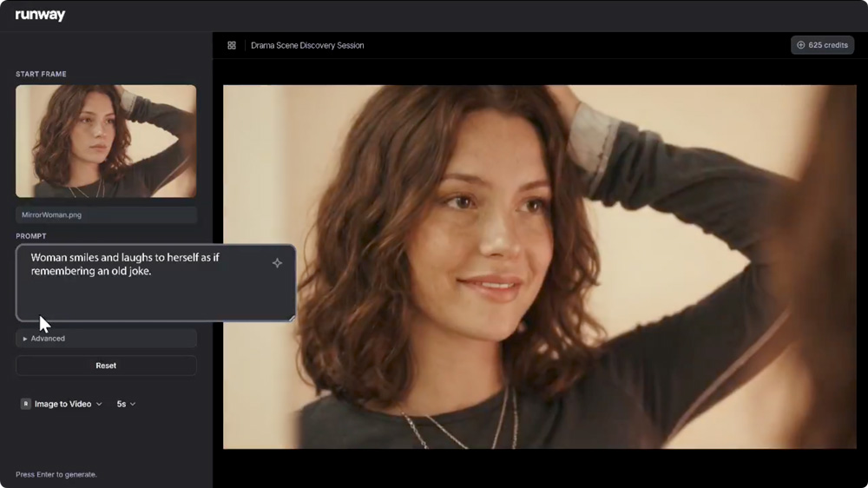The height and width of the screenshot is (488, 868).
Task: Open the 625 credits button
Action: (822, 45)
